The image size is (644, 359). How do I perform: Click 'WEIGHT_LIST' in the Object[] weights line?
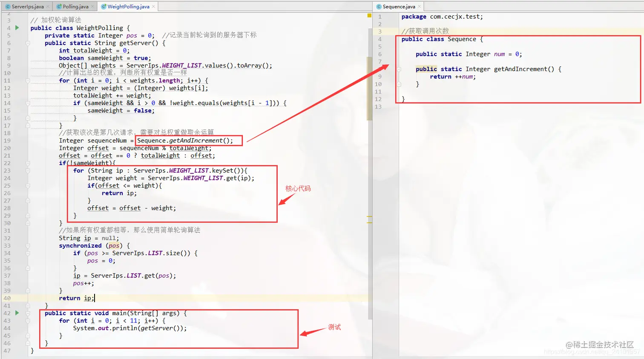tap(182, 66)
